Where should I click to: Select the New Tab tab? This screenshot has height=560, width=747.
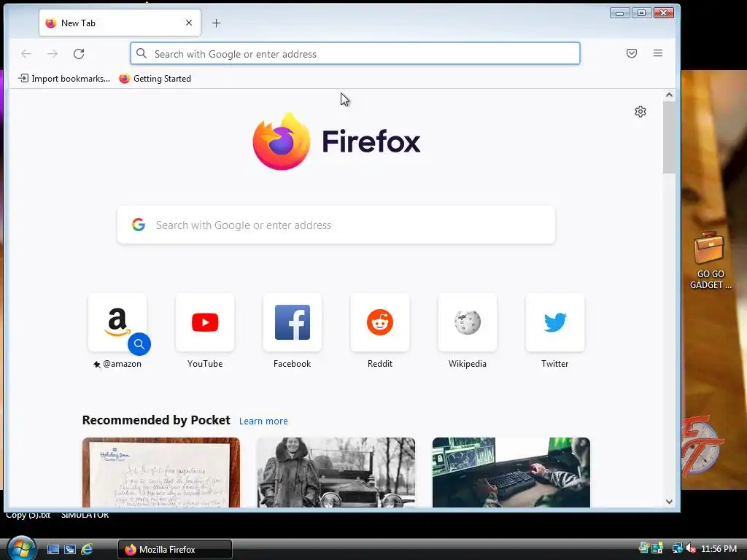point(120,23)
